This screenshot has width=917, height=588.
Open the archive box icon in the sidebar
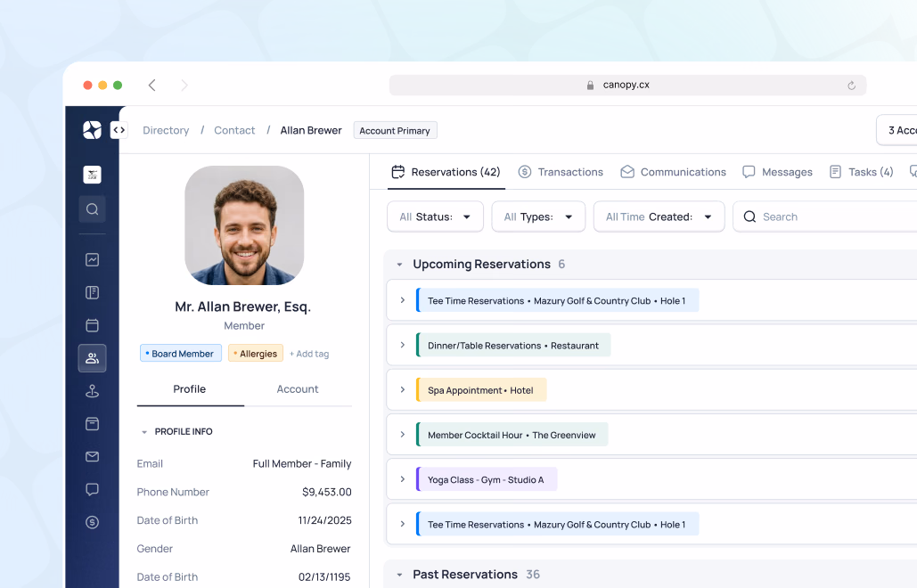coord(92,424)
